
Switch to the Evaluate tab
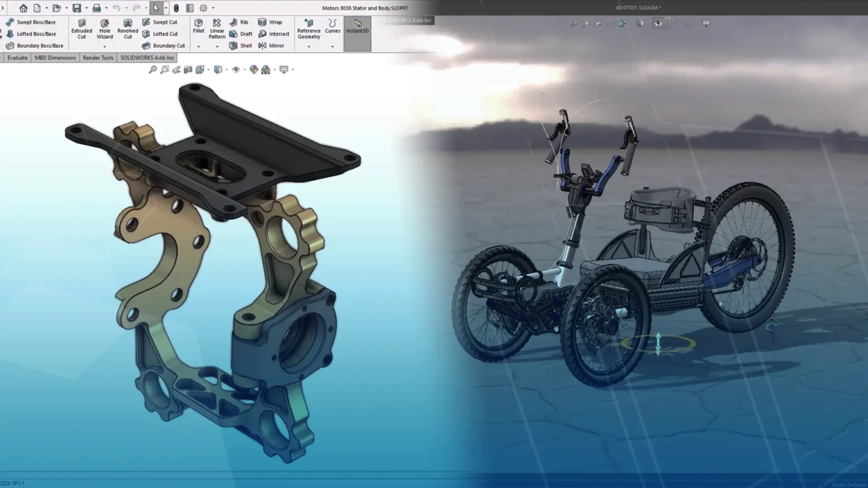pos(18,58)
